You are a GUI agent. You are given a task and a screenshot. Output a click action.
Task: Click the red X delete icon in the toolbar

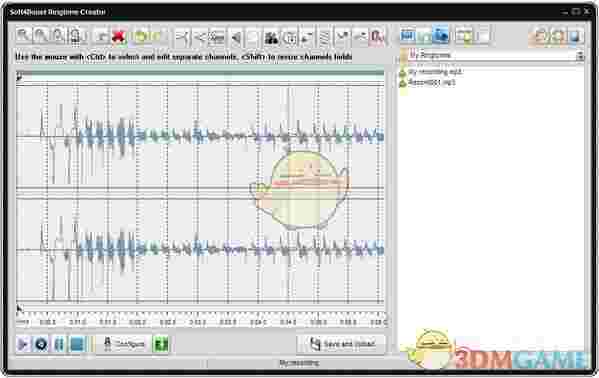pyautogui.click(x=119, y=37)
